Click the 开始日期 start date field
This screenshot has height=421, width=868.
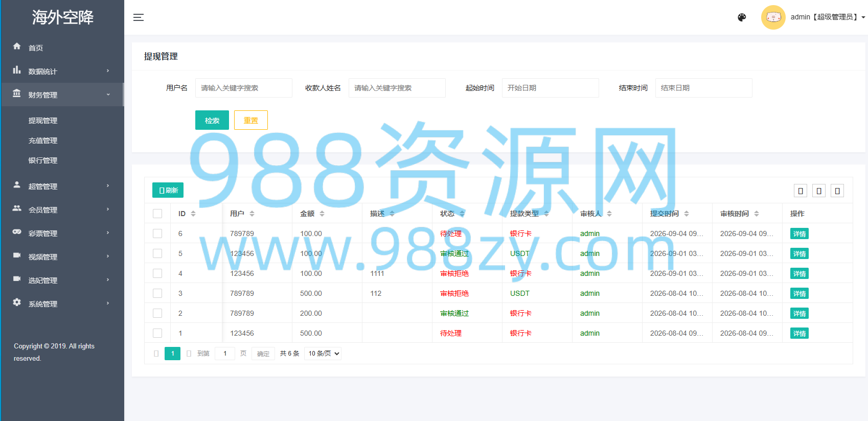[x=551, y=88]
